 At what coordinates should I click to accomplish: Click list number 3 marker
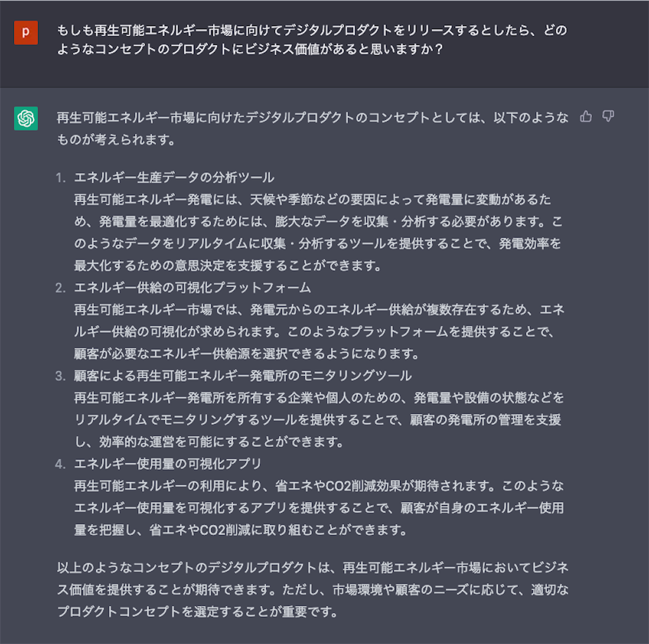(60, 377)
